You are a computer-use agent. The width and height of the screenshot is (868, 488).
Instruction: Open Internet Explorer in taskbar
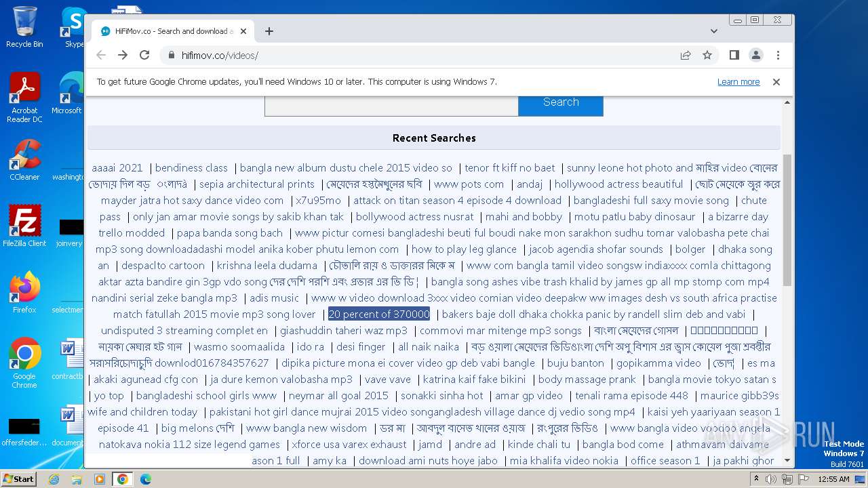(54, 479)
